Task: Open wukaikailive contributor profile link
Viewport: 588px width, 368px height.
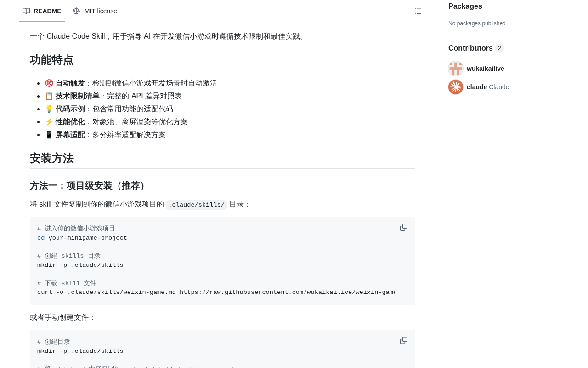Action: 486,69
